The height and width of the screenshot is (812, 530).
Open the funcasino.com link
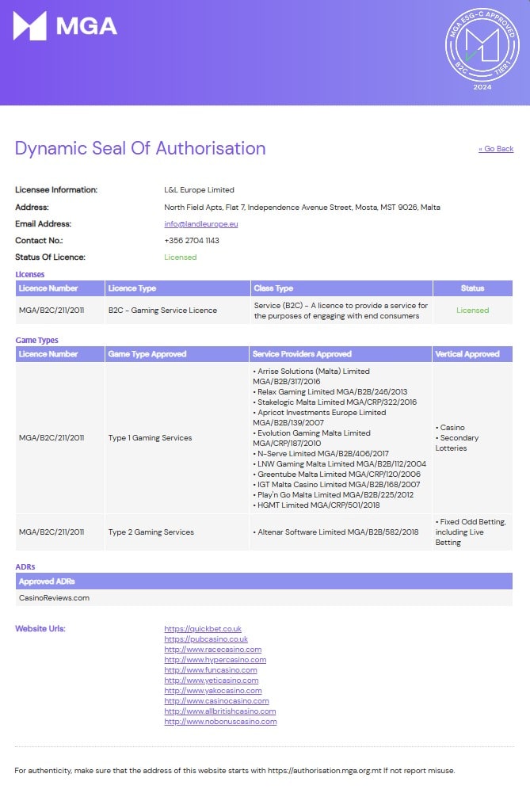(x=211, y=670)
